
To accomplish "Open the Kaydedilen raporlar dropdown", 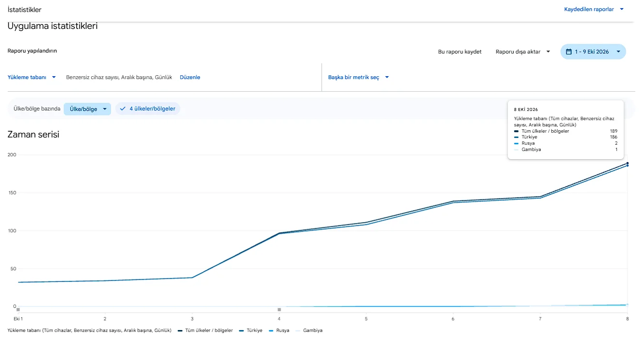I will point(594,9).
